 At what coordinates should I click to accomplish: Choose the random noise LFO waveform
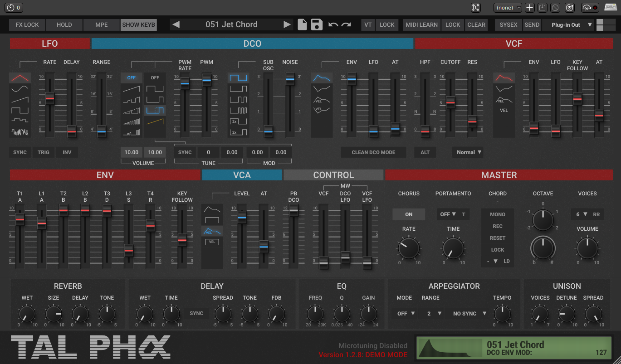pos(20,132)
